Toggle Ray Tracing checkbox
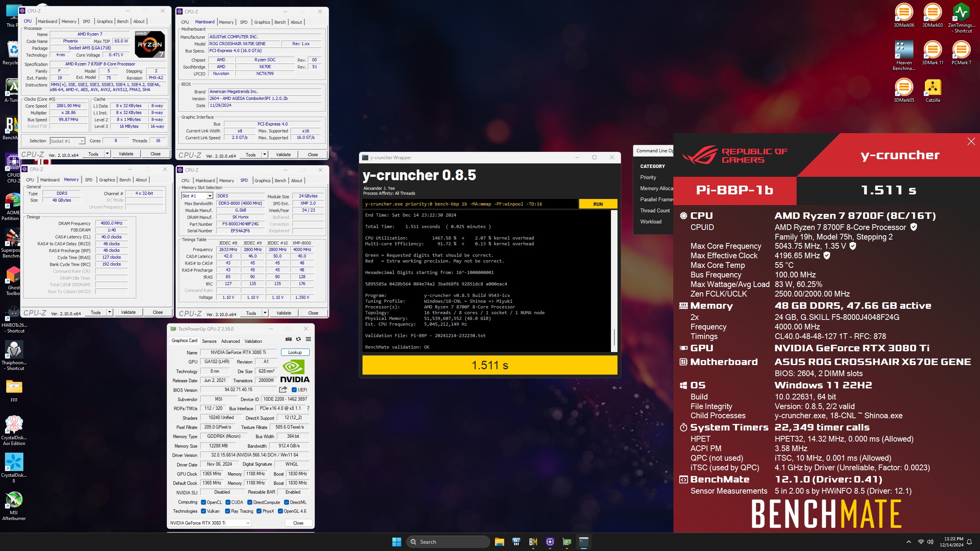The width and height of the screenshot is (980, 551). (227, 511)
